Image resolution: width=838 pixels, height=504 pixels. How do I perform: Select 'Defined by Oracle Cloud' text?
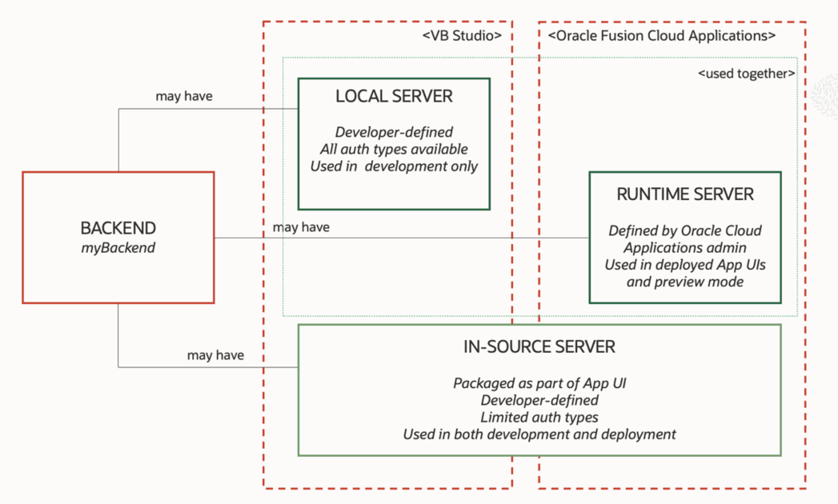685,231
